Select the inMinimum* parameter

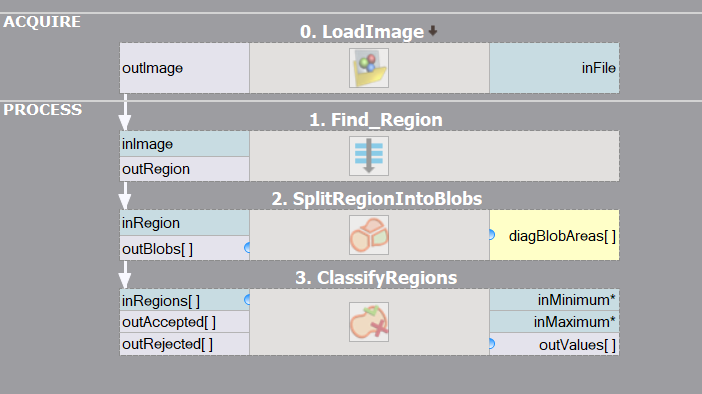554,300
